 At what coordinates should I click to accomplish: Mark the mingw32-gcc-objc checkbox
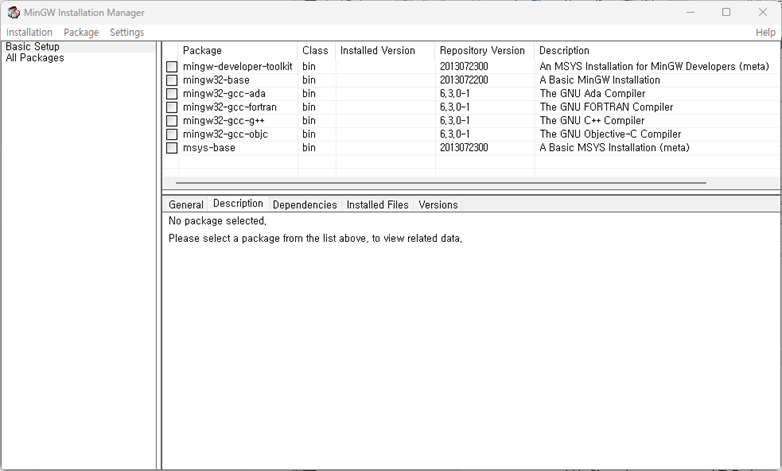click(x=172, y=134)
